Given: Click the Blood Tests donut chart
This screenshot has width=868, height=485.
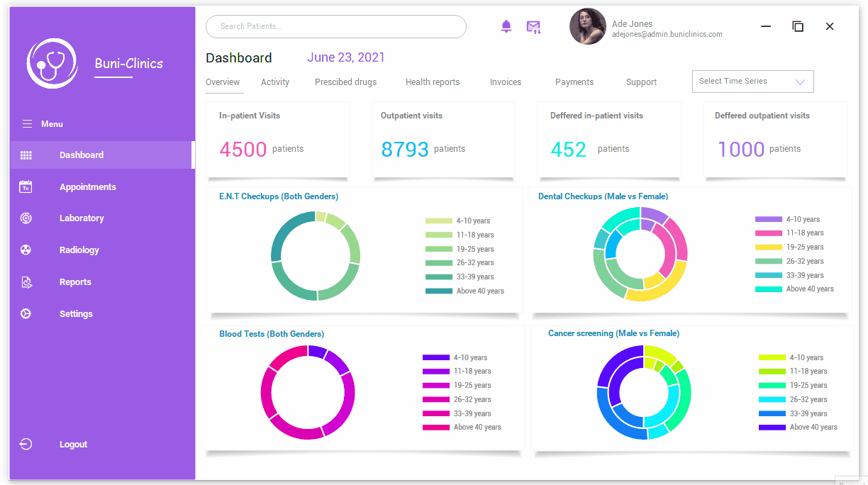Looking at the screenshot, I should [x=308, y=392].
